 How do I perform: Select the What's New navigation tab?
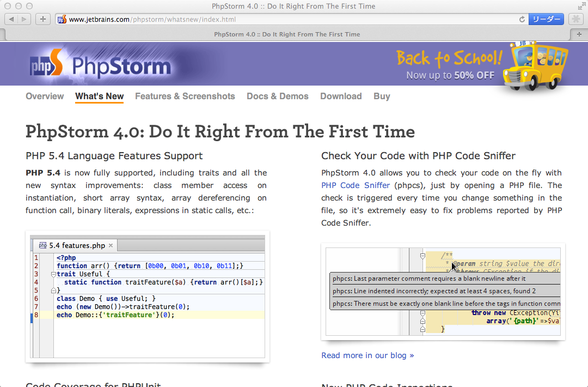99,96
